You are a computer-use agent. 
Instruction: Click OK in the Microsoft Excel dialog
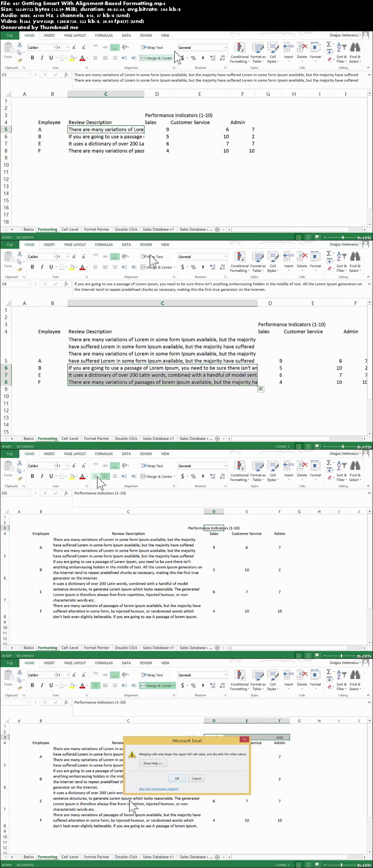[x=177, y=779]
